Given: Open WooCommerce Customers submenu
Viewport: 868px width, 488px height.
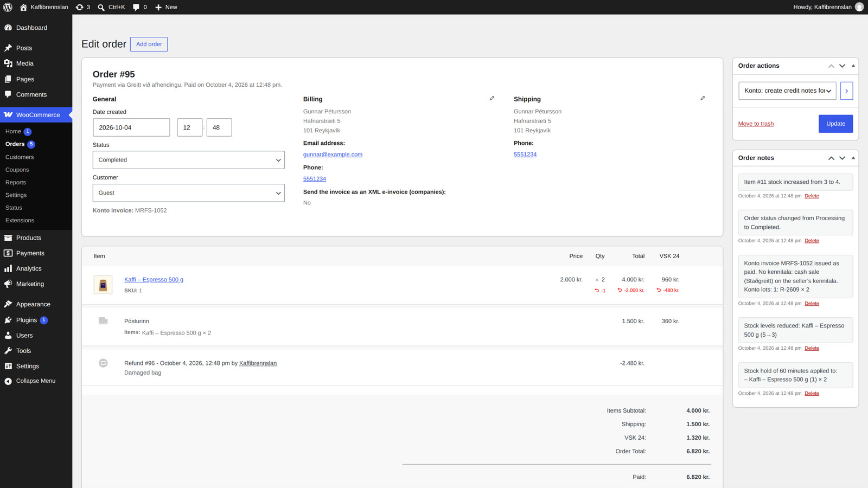Looking at the screenshot, I should click(x=20, y=157).
